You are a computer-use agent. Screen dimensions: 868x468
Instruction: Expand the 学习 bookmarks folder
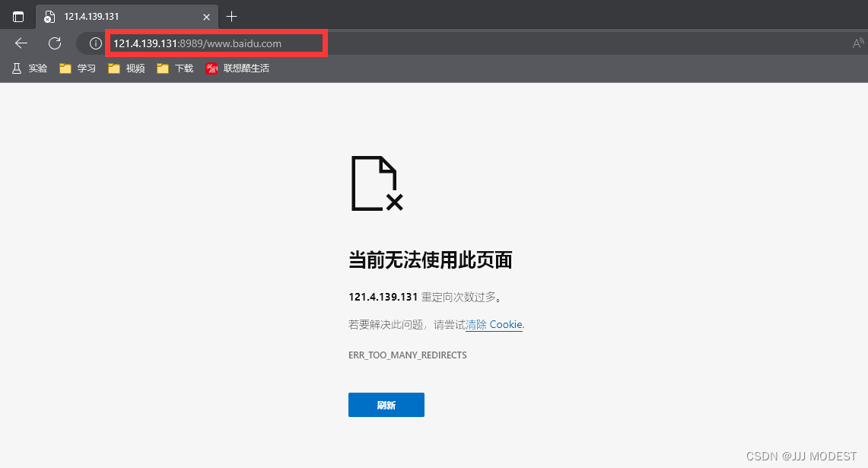click(x=78, y=68)
